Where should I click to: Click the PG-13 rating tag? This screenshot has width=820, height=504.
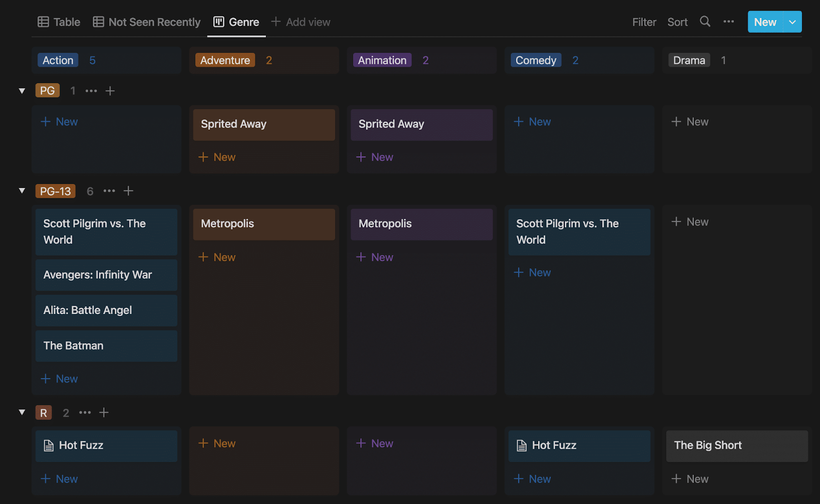tap(55, 191)
